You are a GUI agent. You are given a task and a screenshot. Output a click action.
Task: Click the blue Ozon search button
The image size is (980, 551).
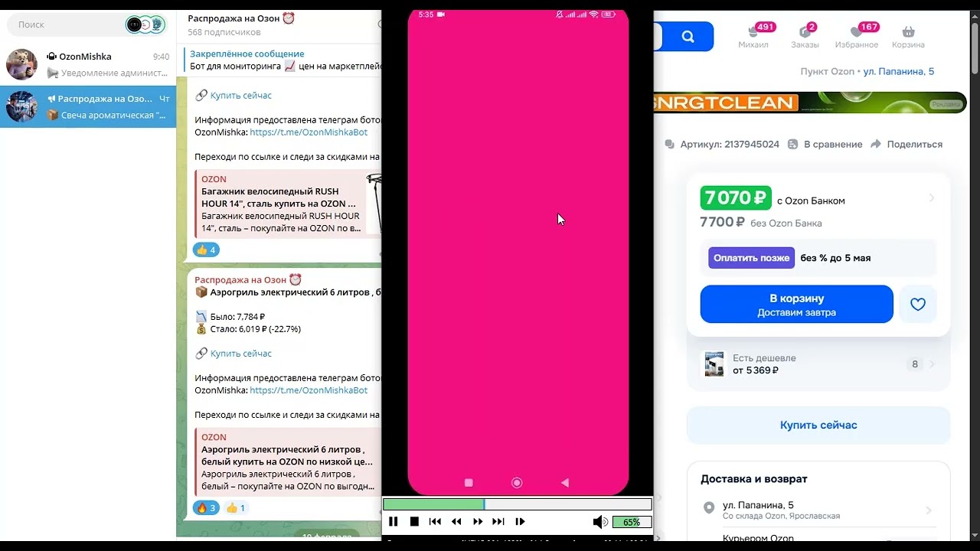tap(688, 37)
